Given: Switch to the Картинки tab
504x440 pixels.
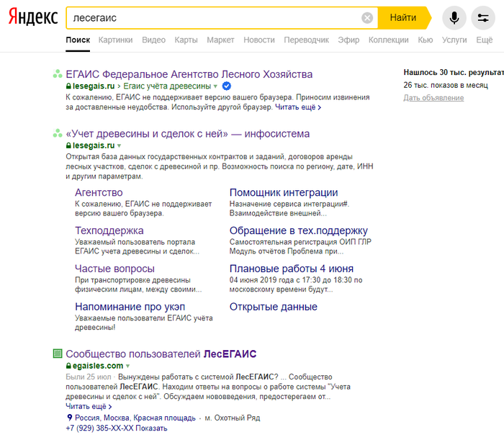Looking at the screenshot, I should [115, 40].
